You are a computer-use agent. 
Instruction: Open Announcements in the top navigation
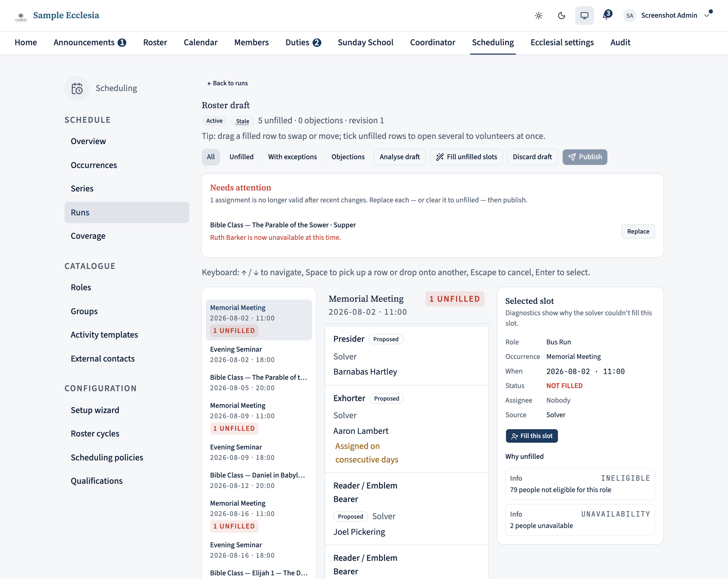[90, 43]
